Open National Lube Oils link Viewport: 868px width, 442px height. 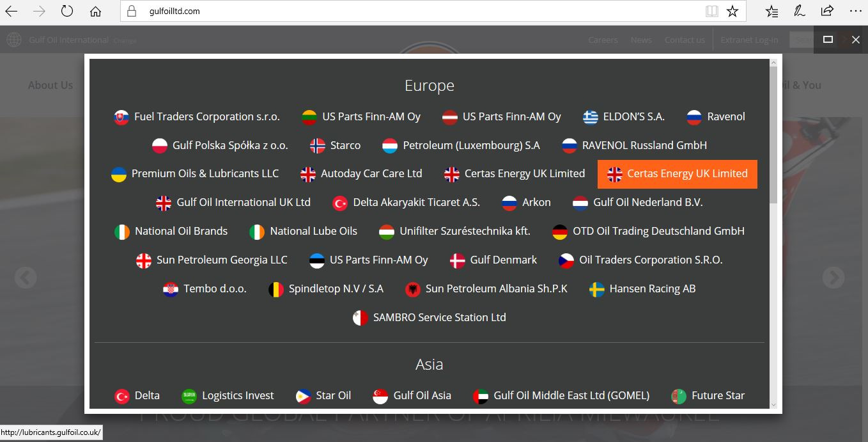click(x=303, y=232)
